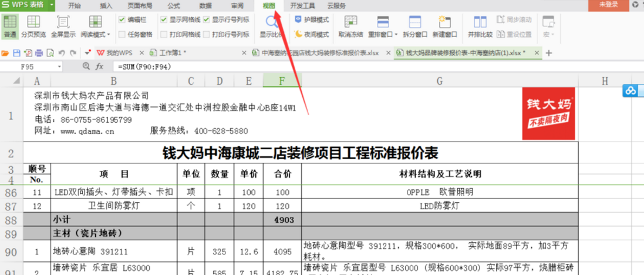644x275 pixels.
Task: Select Normal view (普通) icon
Action: coord(9,26)
